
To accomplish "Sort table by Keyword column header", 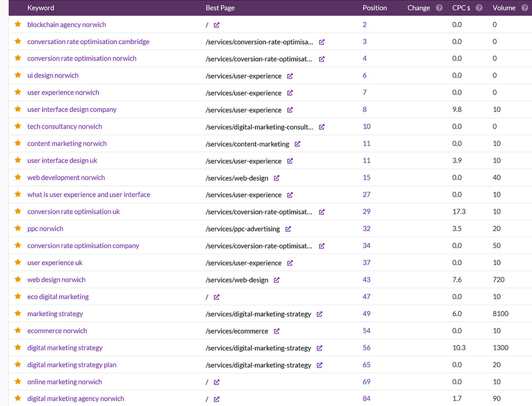I will [x=40, y=8].
